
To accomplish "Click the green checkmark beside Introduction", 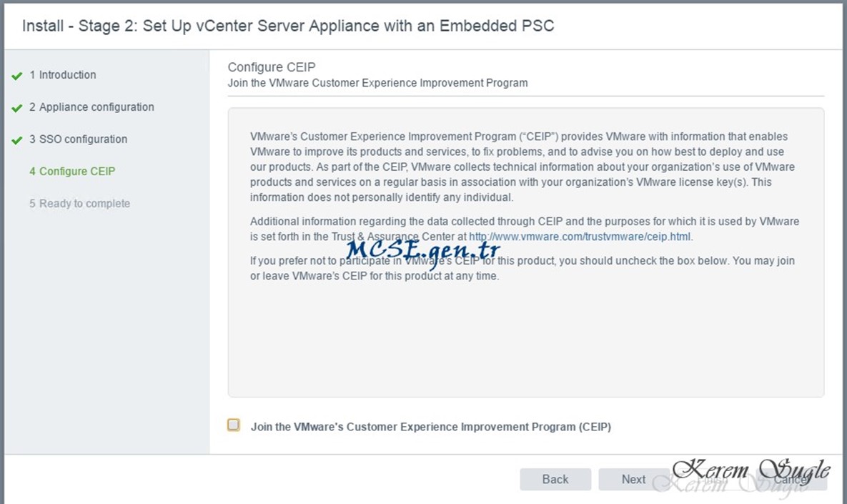I will [x=16, y=76].
